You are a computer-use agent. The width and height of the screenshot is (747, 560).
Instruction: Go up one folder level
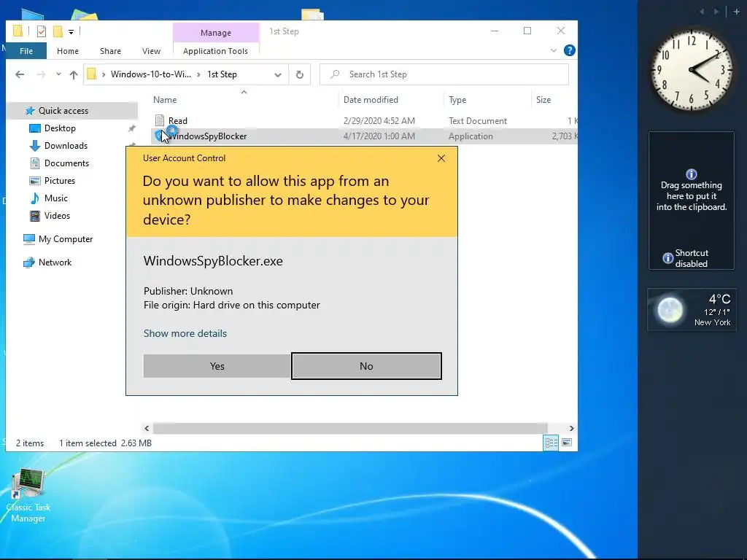(x=74, y=74)
